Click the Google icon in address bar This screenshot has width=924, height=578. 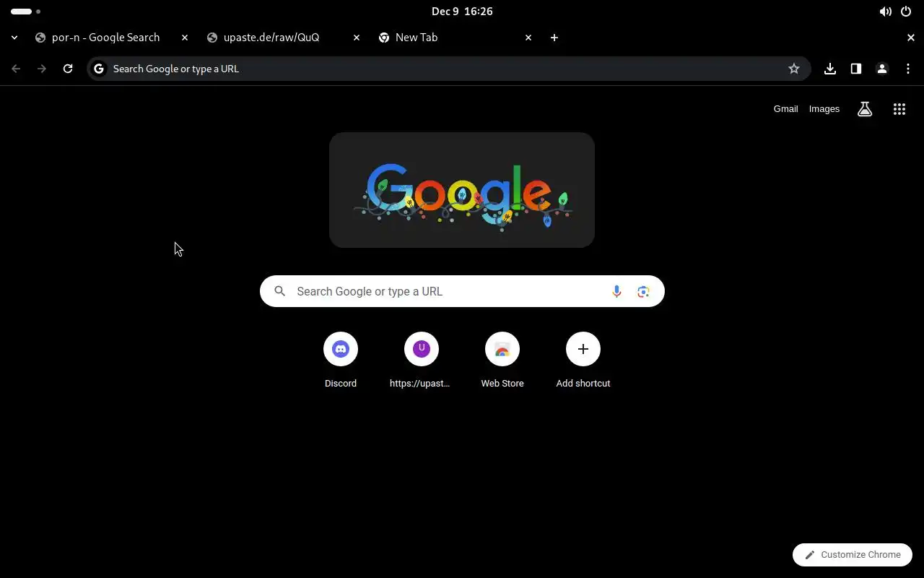[99, 69]
